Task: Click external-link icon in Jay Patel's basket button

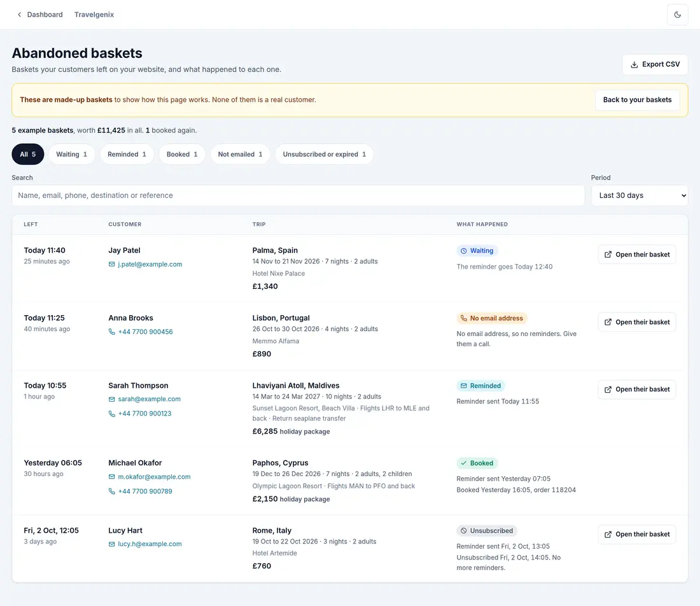Action: pos(608,255)
